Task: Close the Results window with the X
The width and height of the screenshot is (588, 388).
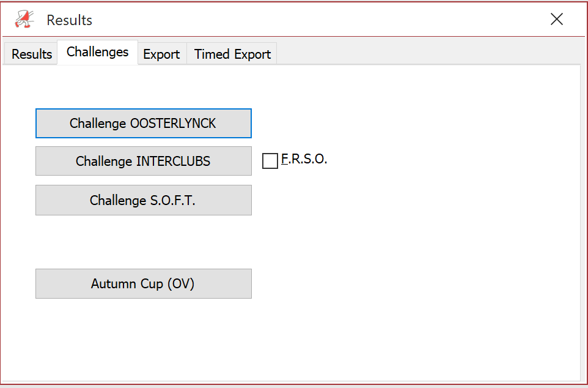Action: [556, 19]
